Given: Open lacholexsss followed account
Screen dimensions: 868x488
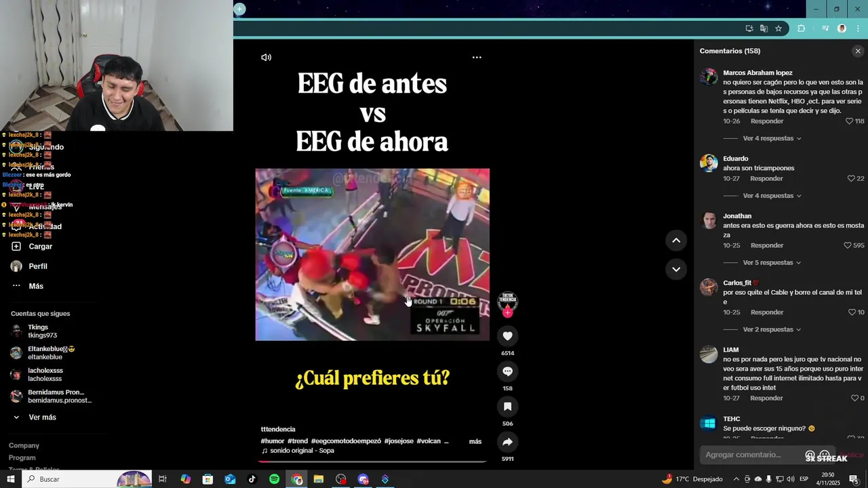Looking at the screenshot, I should (37, 375).
